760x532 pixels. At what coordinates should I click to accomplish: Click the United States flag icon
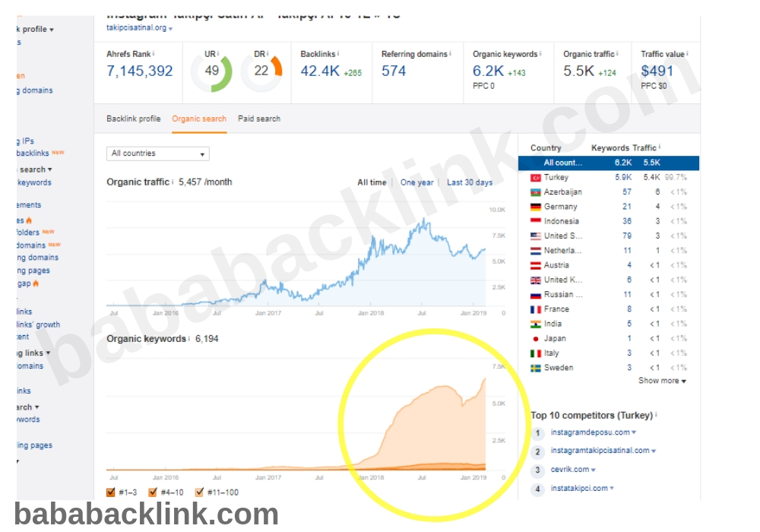point(536,236)
